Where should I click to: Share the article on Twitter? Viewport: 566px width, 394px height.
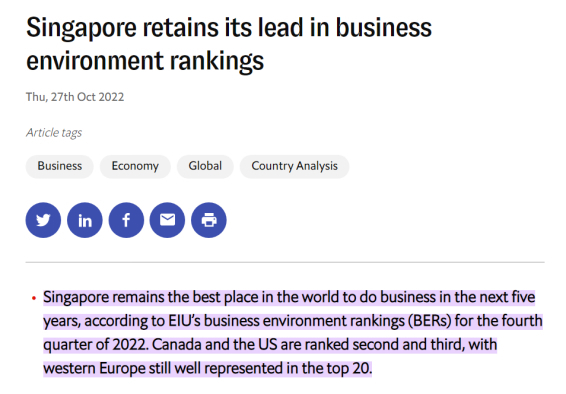point(43,220)
